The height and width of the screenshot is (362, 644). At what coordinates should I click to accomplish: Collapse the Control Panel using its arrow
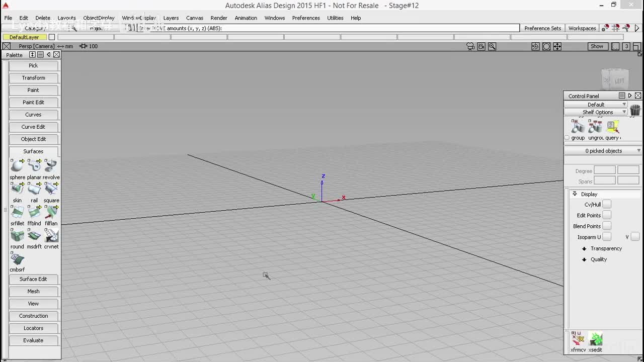pyautogui.click(x=630, y=96)
